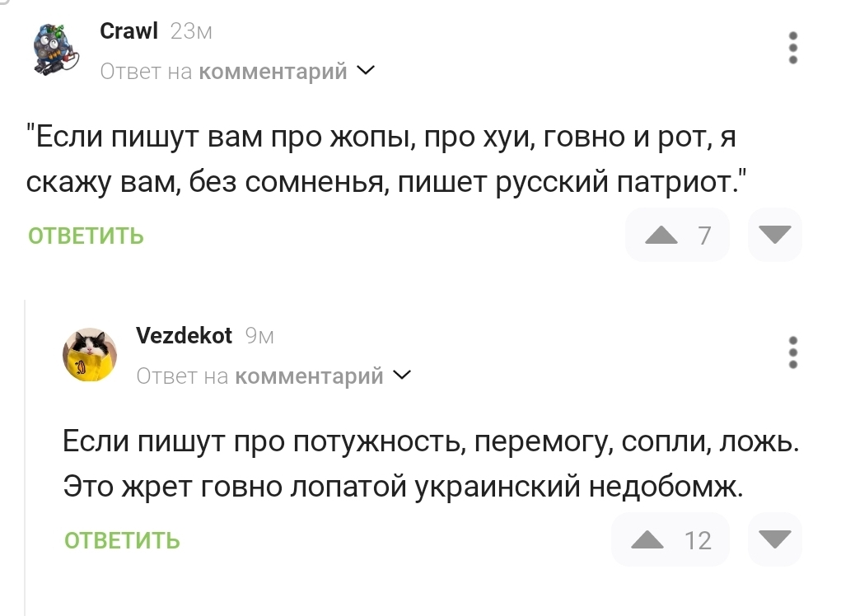This screenshot has height=616, width=841.
Task: Click the 9м timestamp on Vezdekot's reply
Action: point(259,336)
